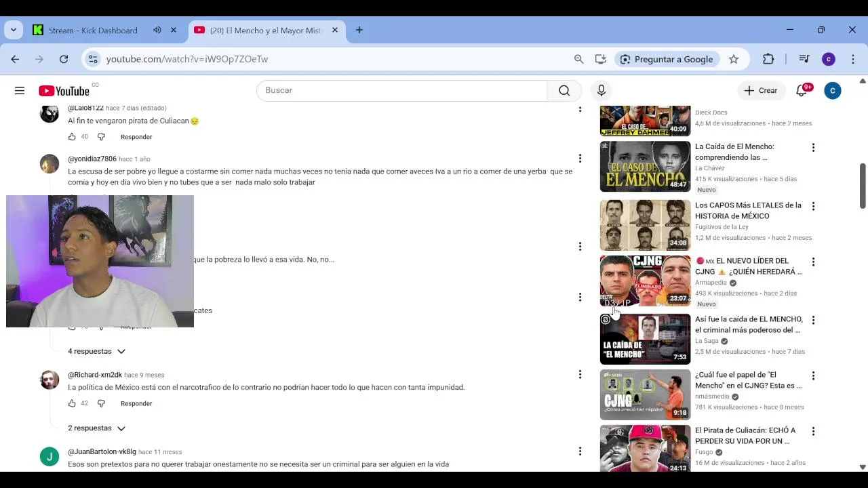The width and height of the screenshot is (868, 488).
Task: Open the zoom magnifier in address bar
Action: pyautogui.click(x=578, y=59)
